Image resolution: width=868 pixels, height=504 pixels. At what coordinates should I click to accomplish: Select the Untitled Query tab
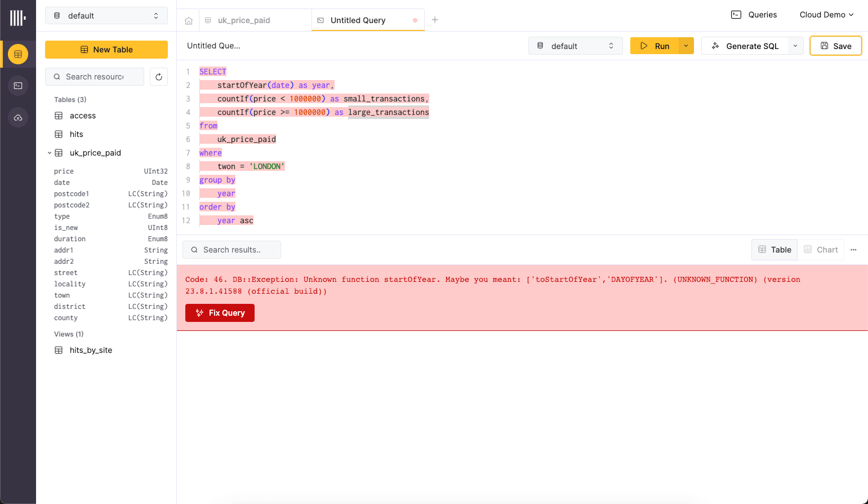pyautogui.click(x=358, y=20)
